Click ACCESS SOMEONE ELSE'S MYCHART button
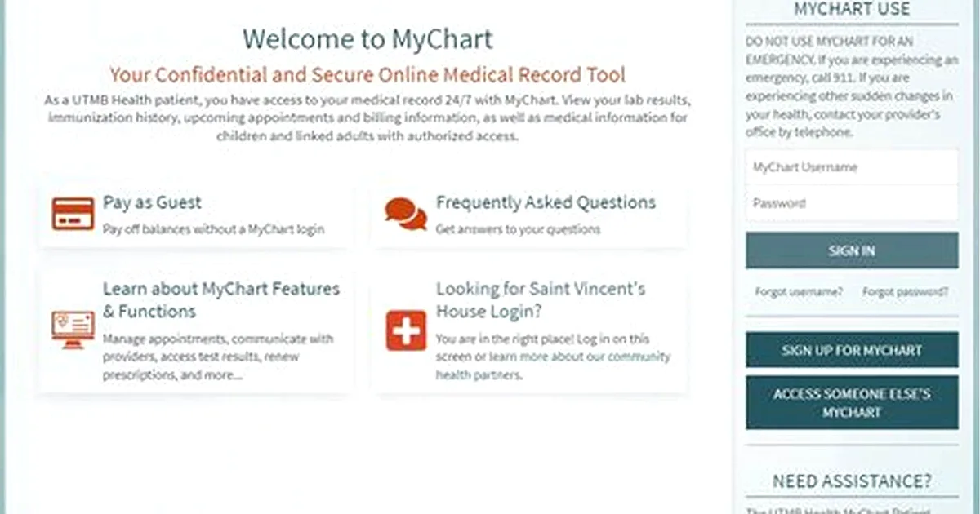 (x=852, y=403)
